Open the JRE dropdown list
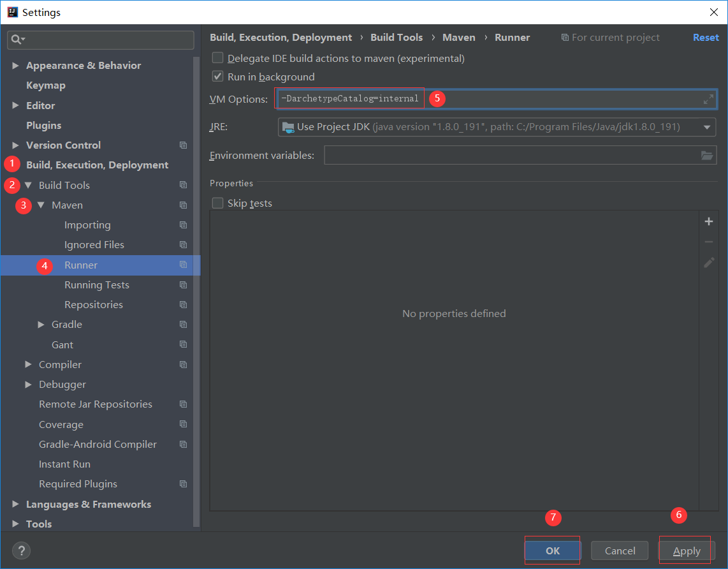Image resolution: width=728 pixels, height=569 pixels. point(706,128)
